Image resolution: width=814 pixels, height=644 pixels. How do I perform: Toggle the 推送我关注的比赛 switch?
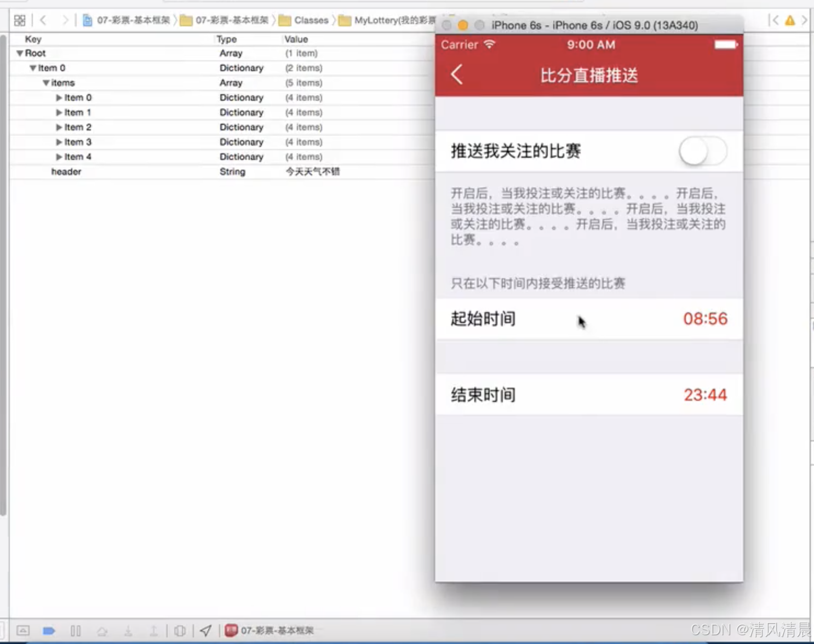pyautogui.click(x=703, y=151)
